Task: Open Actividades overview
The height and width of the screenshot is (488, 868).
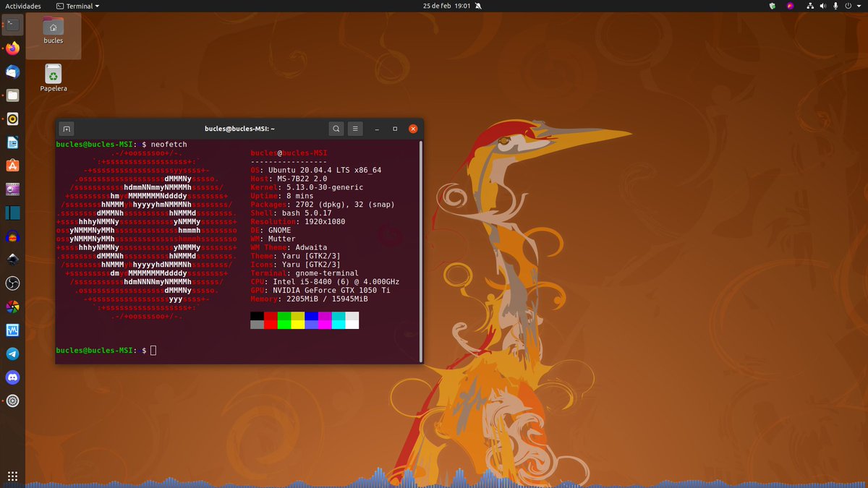Action: point(23,6)
